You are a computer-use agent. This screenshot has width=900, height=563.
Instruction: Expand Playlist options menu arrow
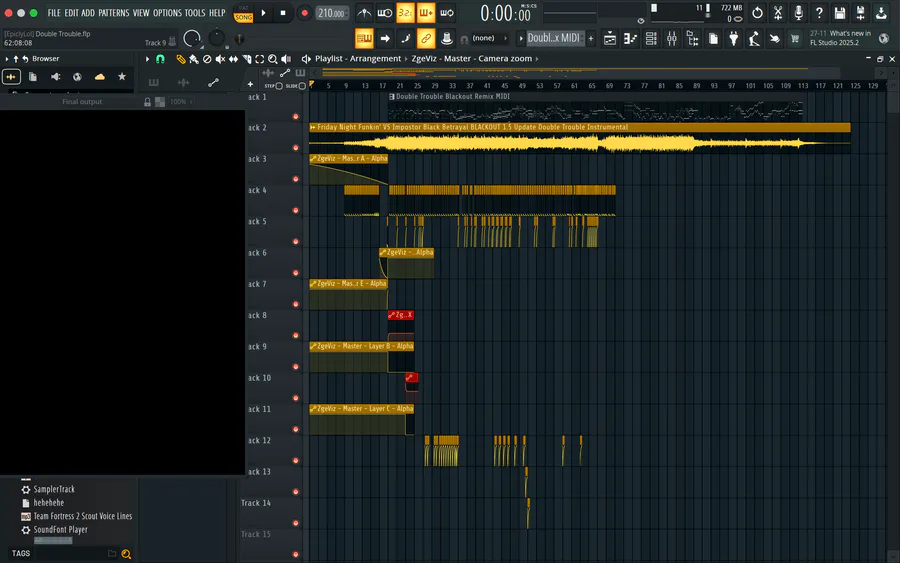[x=148, y=59]
